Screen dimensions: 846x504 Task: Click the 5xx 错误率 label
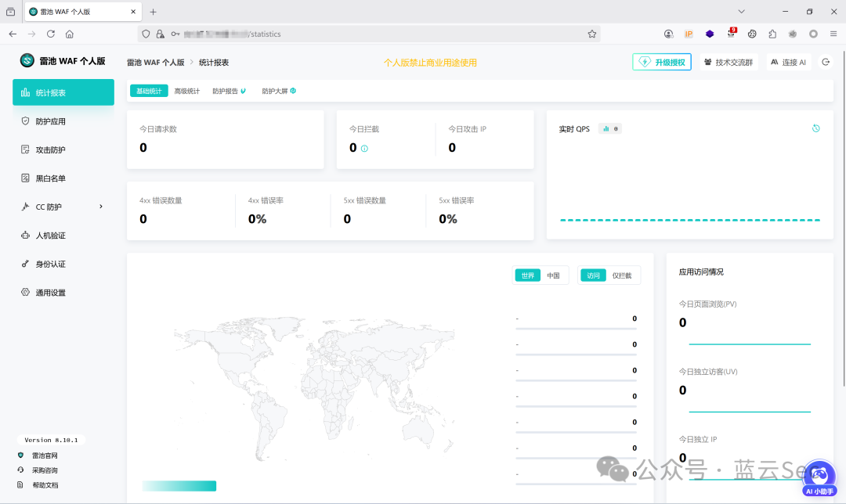(457, 200)
